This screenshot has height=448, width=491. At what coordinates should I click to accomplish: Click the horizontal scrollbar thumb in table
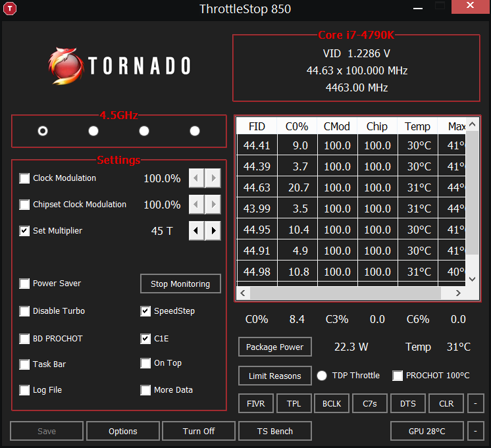[x=345, y=293]
